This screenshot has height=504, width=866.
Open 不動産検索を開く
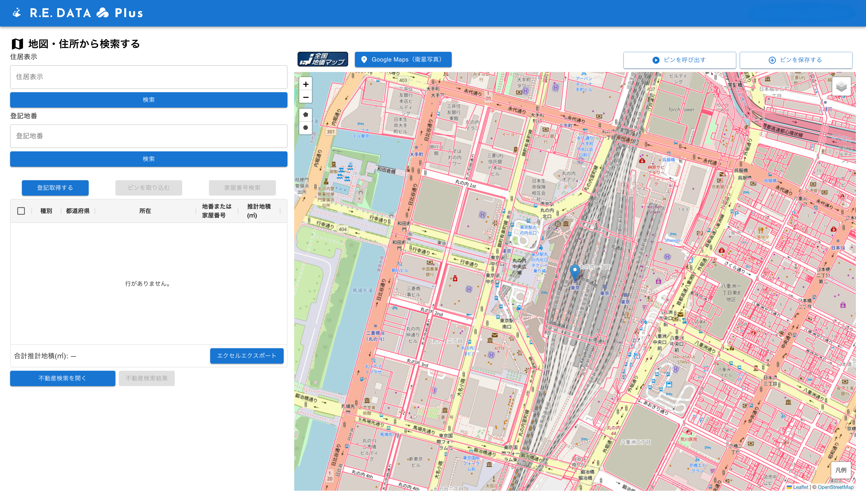(x=63, y=378)
